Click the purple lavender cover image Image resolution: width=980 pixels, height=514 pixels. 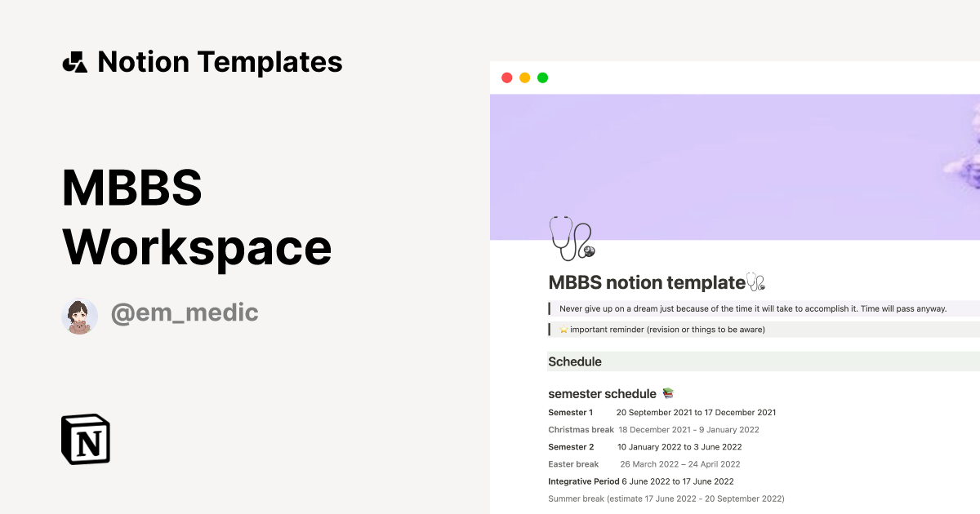coord(735,163)
